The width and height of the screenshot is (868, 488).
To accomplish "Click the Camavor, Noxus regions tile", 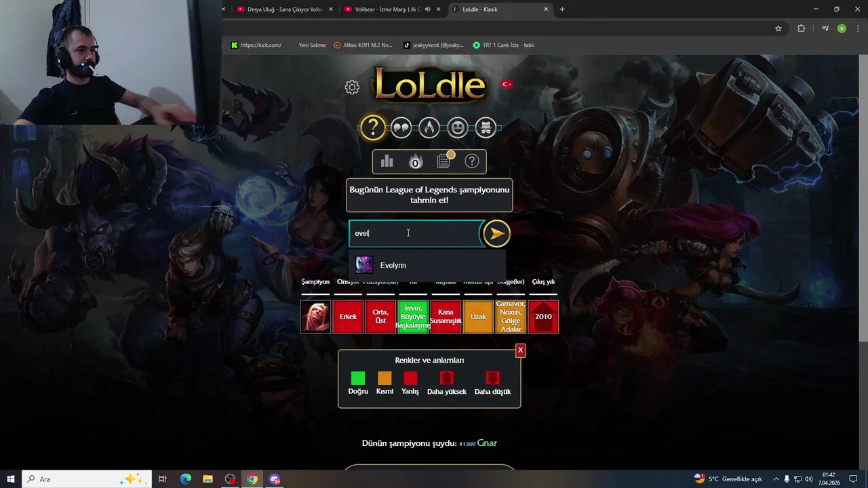I will click(511, 317).
